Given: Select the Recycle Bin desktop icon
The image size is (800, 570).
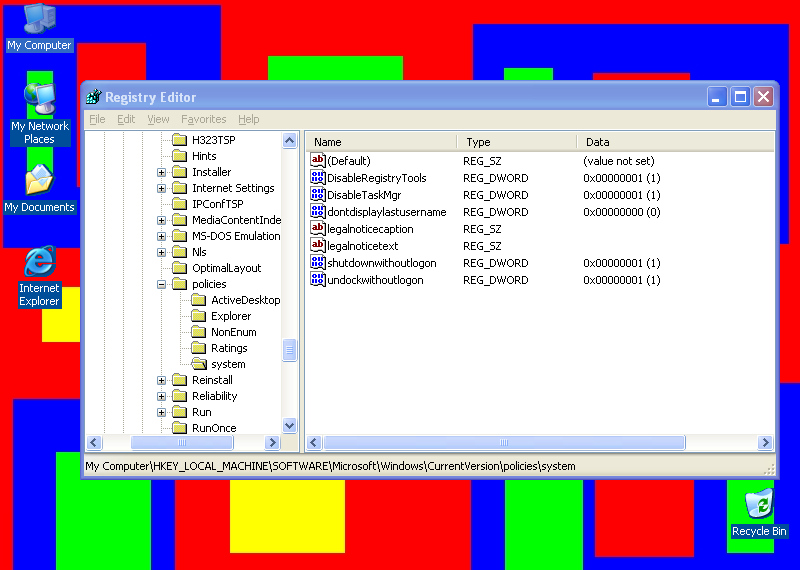Looking at the screenshot, I should coord(759,513).
